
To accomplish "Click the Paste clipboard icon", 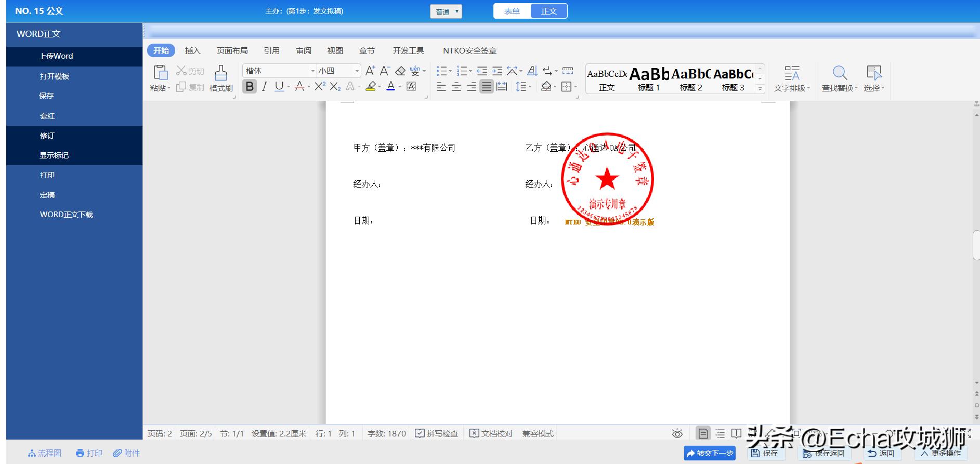I will [161, 72].
